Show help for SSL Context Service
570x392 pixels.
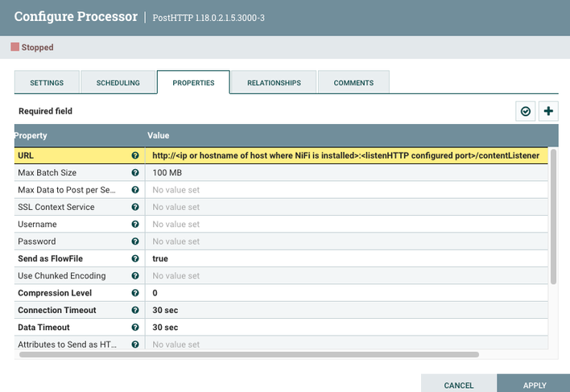pyautogui.click(x=135, y=207)
